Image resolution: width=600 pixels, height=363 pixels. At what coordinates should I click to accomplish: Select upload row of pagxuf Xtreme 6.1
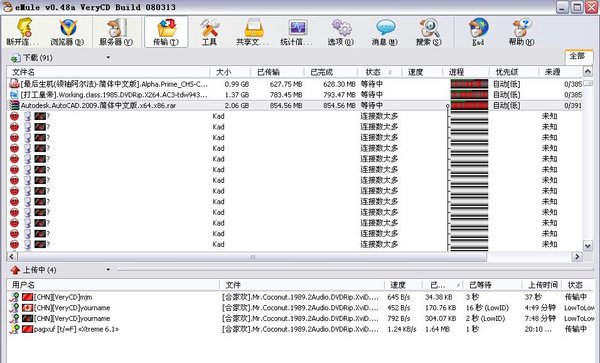(300, 329)
